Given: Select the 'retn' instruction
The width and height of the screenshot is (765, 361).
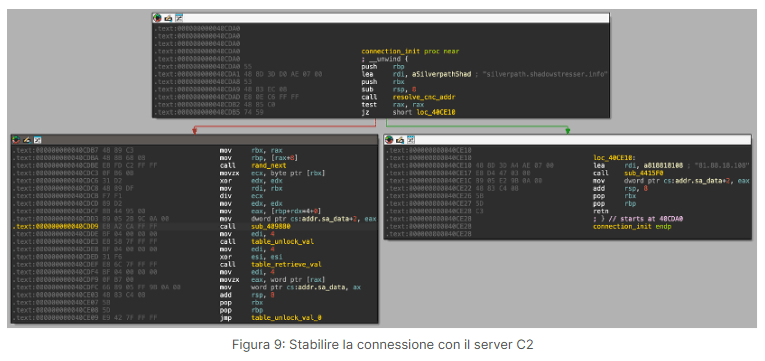Looking at the screenshot, I should 601,212.
